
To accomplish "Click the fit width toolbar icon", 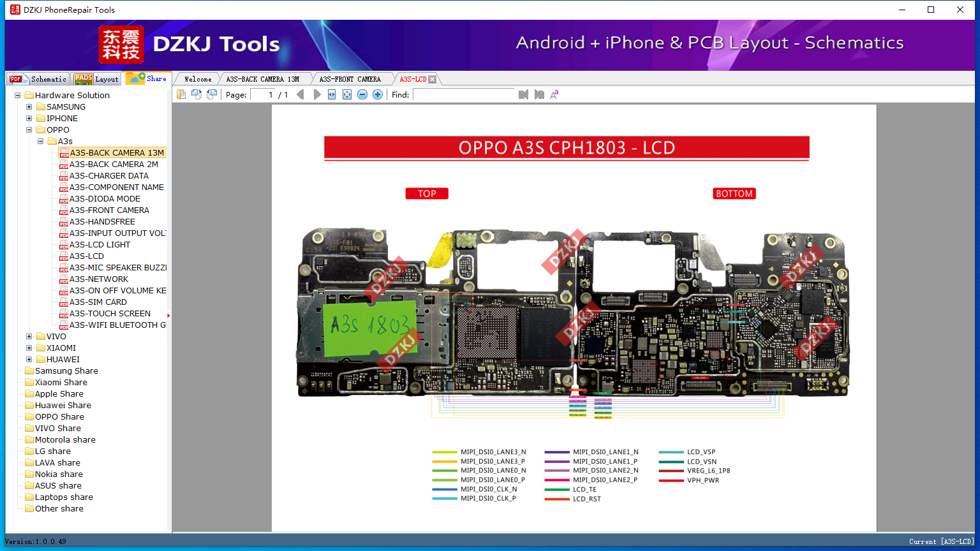I will 332,94.
